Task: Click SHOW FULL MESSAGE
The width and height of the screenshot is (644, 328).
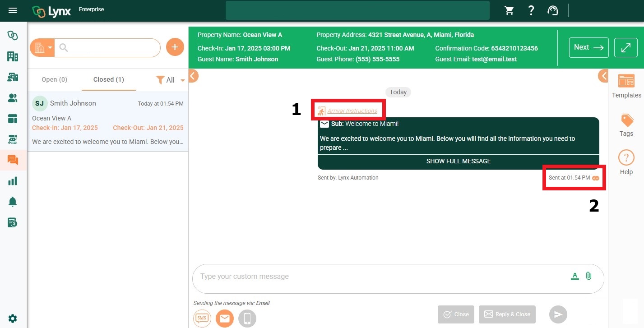Action: (x=459, y=161)
